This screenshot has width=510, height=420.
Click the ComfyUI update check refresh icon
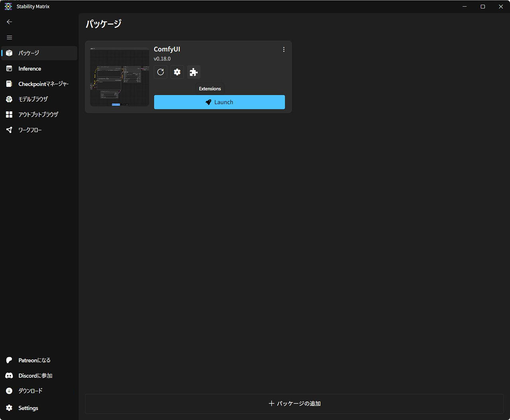coord(161,72)
